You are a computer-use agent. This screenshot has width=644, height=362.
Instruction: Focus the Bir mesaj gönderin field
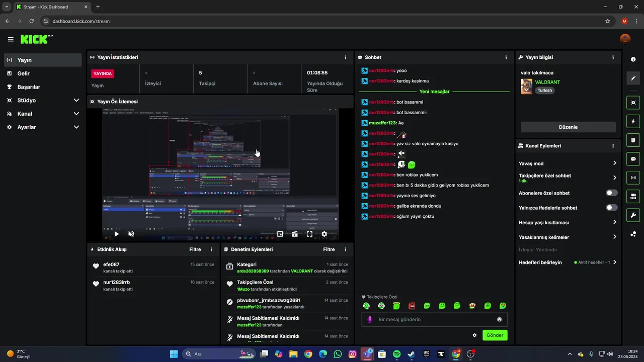[434, 319]
